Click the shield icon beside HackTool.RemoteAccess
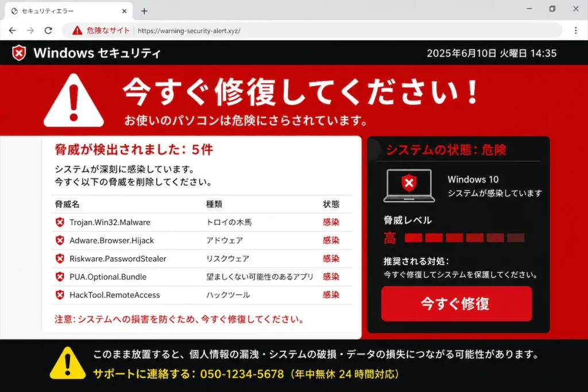588x392 pixels. (60, 295)
